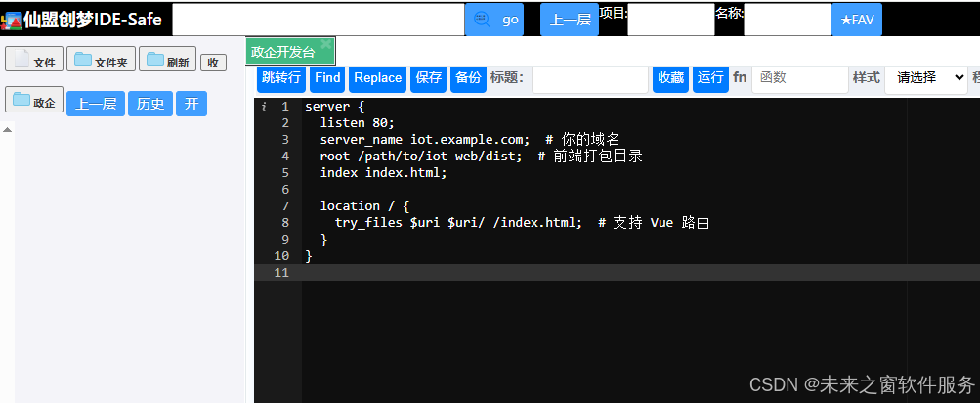Click the 'listen 80;' code line
The height and width of the screenshot is (403, 980).
pos(358,122)
